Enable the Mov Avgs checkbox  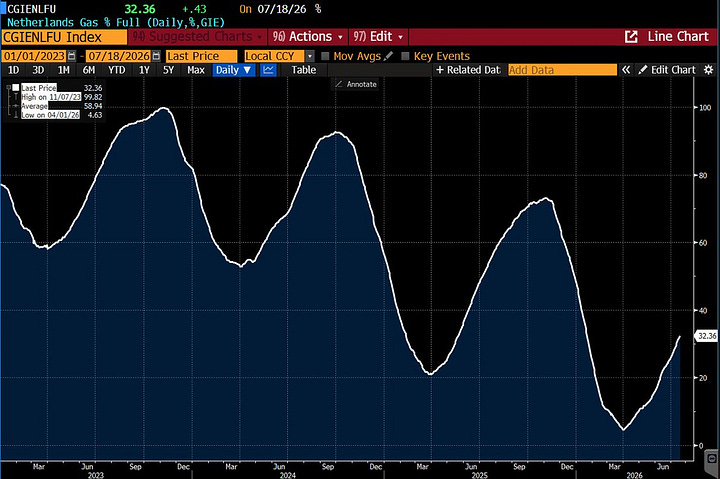click(325, 56)
